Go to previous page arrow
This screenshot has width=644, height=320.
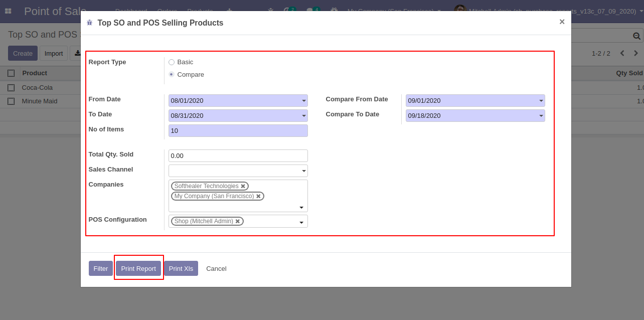point(622,53)
